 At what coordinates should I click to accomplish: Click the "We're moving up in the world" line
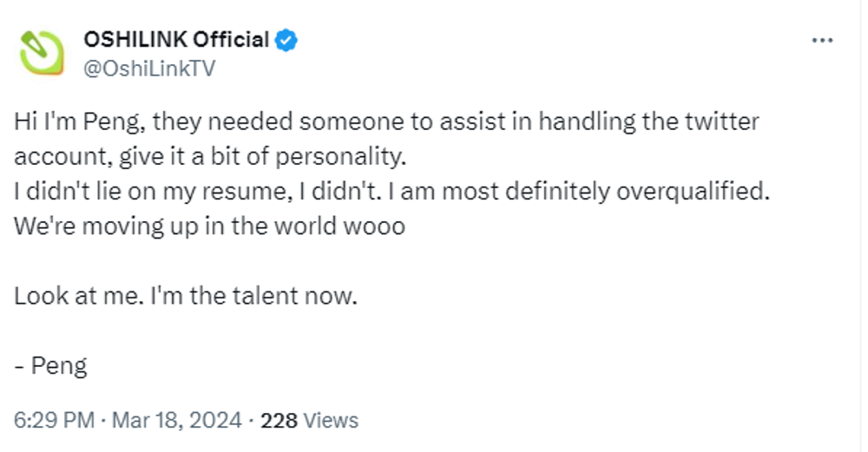(x=208, y=227)
